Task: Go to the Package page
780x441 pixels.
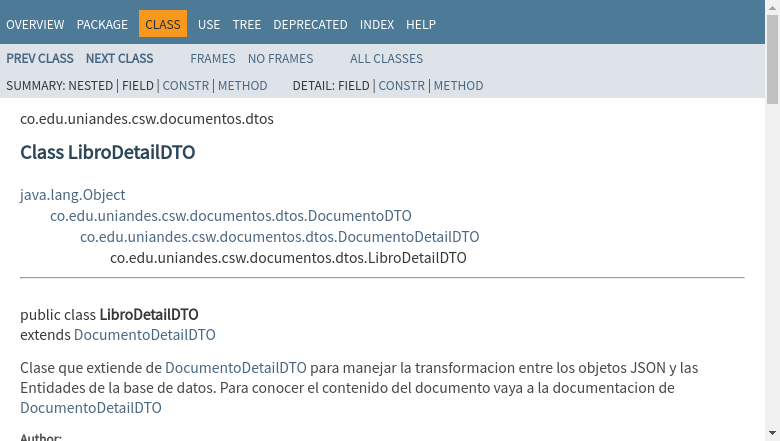Action: coord(102,24)
